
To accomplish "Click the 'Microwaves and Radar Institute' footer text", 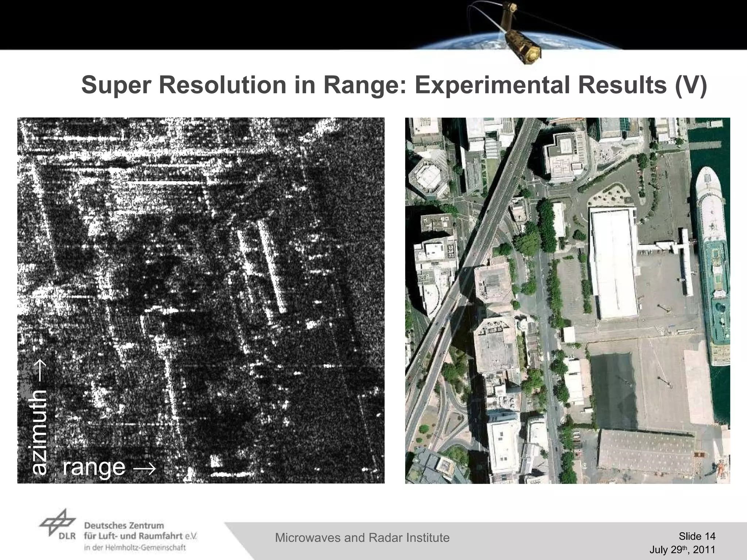I will 362,538.
